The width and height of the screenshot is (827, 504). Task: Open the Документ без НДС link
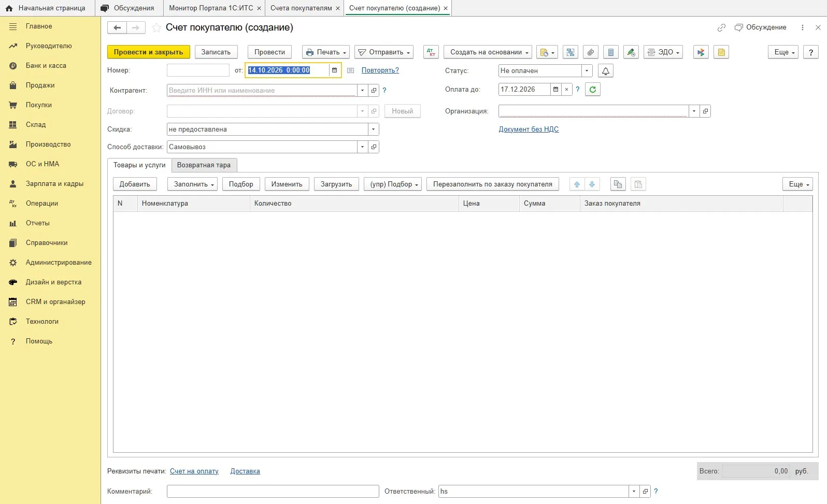529,129
